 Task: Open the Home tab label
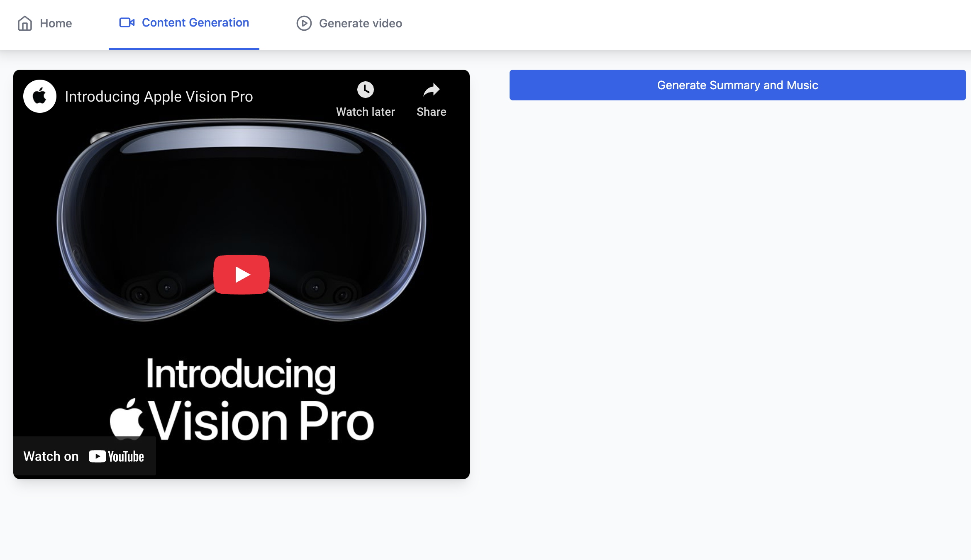coord(56,23)
